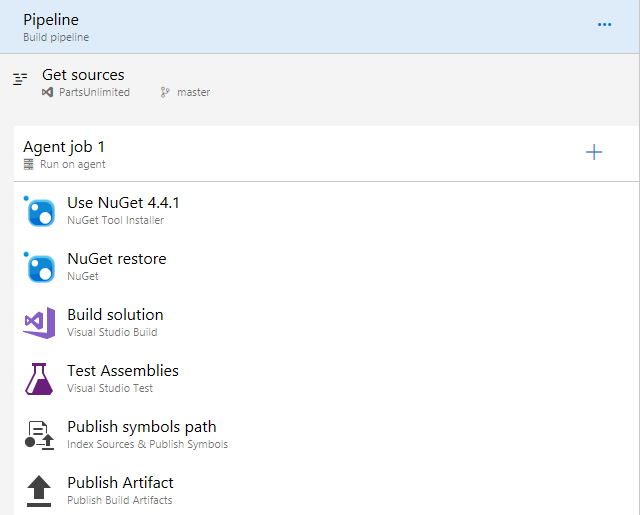640x515 pixels.
Task: Add a task to Agent job 1
Action: pyautogui.click(x=594, y=152)
